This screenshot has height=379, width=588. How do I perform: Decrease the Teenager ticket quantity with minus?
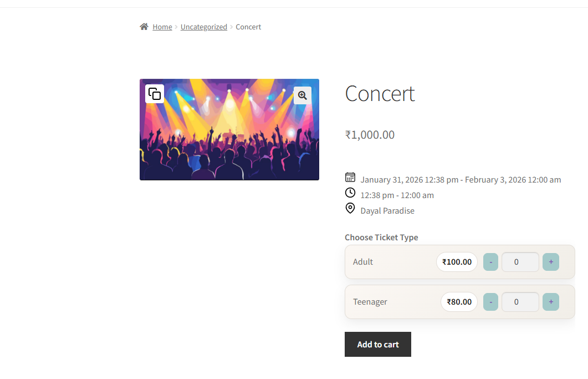pyautogui.click(x=490, y=301)
